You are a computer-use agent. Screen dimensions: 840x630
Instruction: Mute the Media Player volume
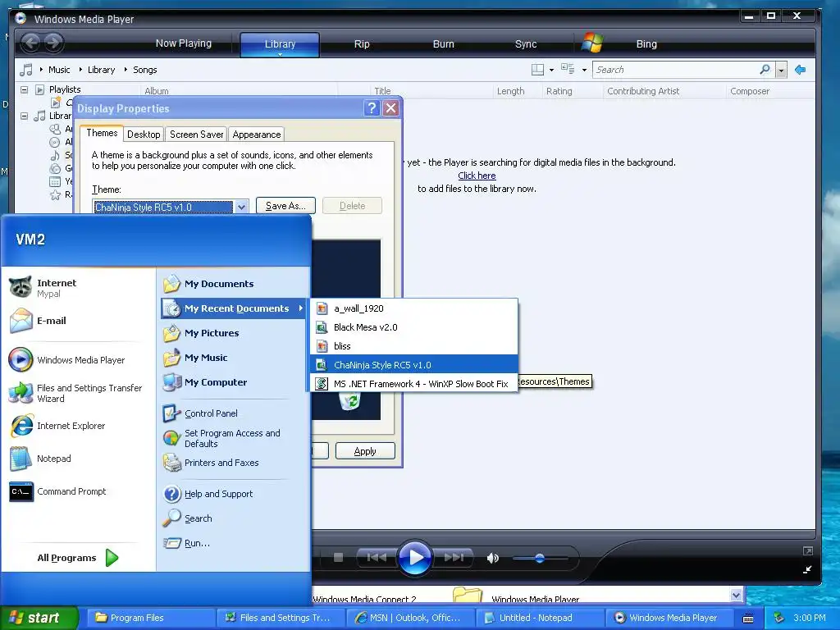[x=492, y=558]
